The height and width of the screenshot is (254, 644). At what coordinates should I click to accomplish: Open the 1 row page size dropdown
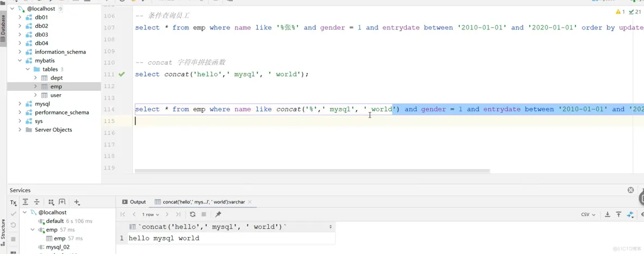click(x=150, y=214)
